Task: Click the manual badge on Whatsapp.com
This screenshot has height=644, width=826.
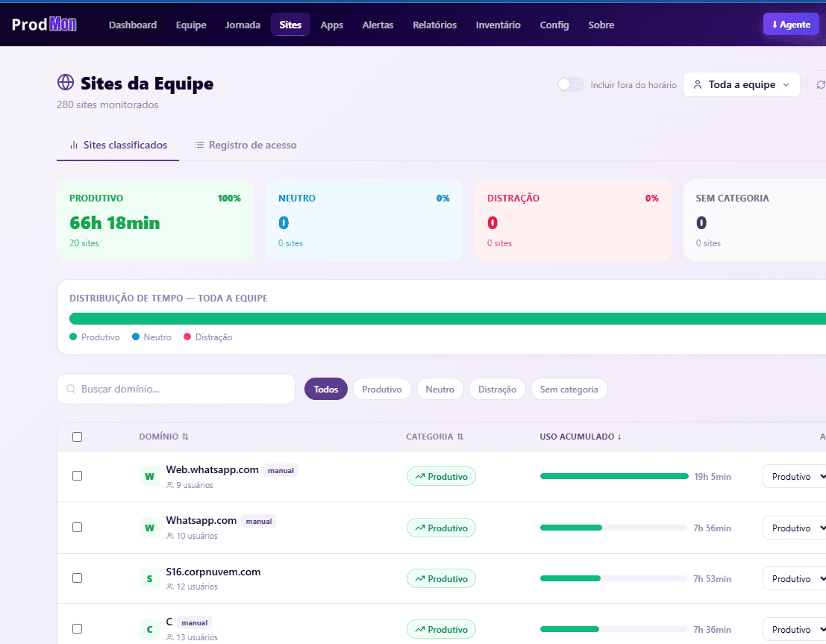Action: point(259,521)
